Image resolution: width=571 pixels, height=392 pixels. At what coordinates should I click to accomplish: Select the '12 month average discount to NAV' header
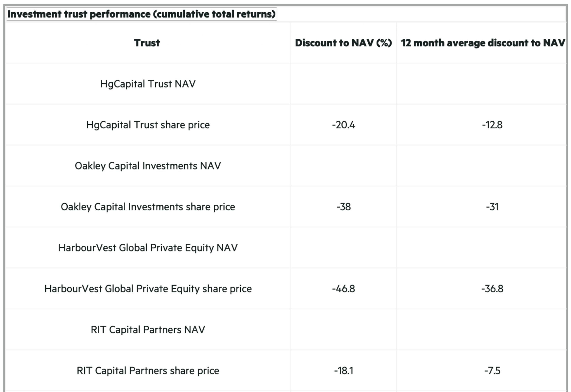[483, 43]
